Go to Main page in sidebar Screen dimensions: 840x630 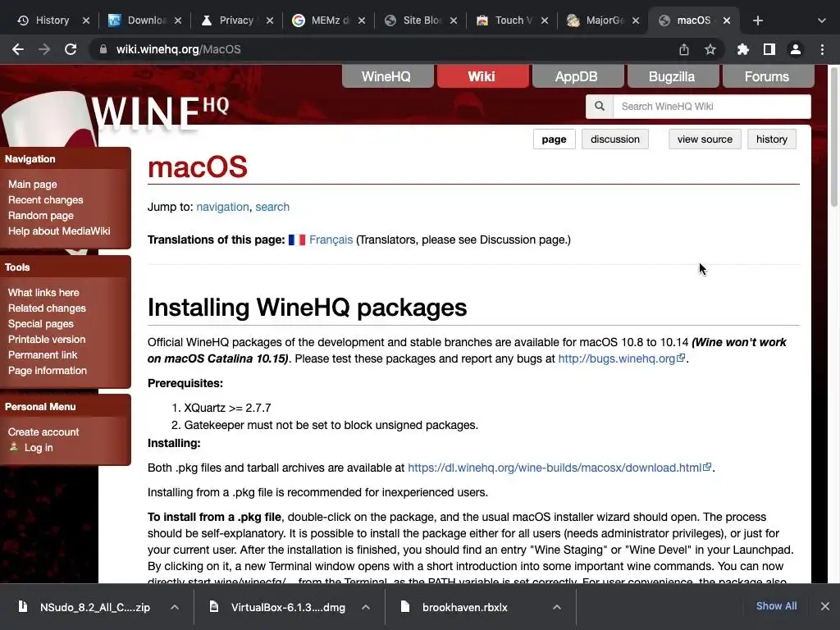[x=32, y=185]
